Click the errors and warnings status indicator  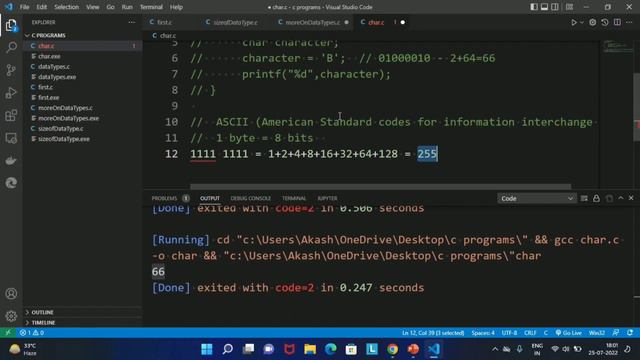pyautogui.click(x=32, y=333)
